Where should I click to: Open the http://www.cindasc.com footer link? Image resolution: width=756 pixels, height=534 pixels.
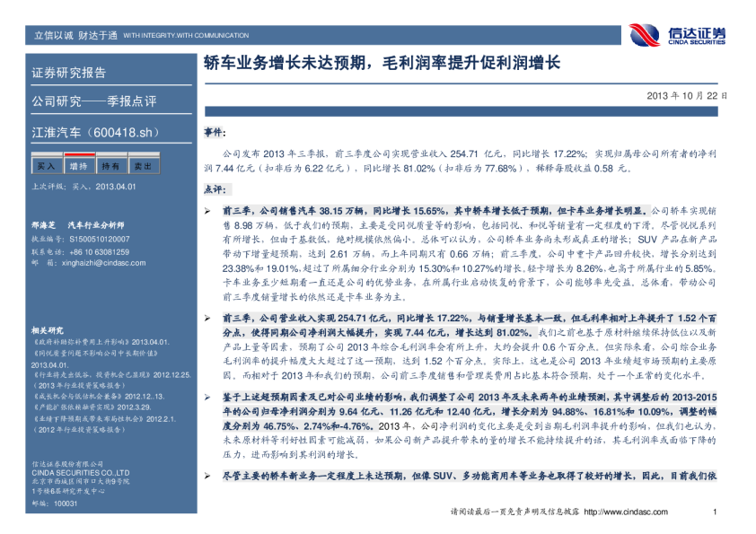(620, 512)
